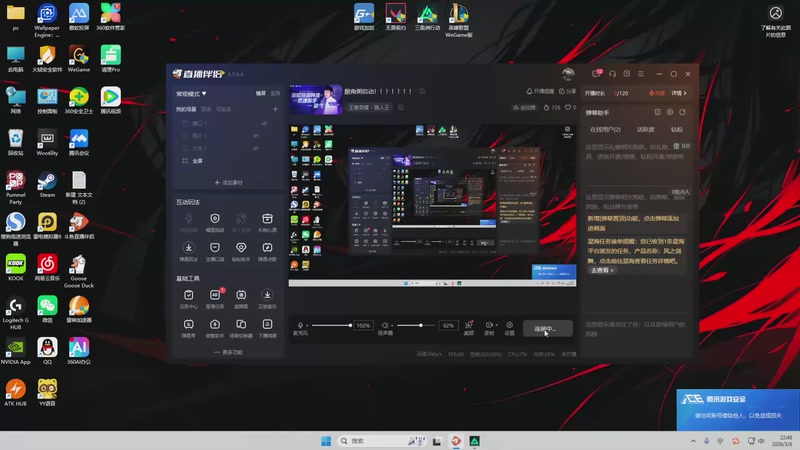Click 添加素材 to add a source
Image resolution: width=800 pixels, height=450 pixels.
point(229,182)
